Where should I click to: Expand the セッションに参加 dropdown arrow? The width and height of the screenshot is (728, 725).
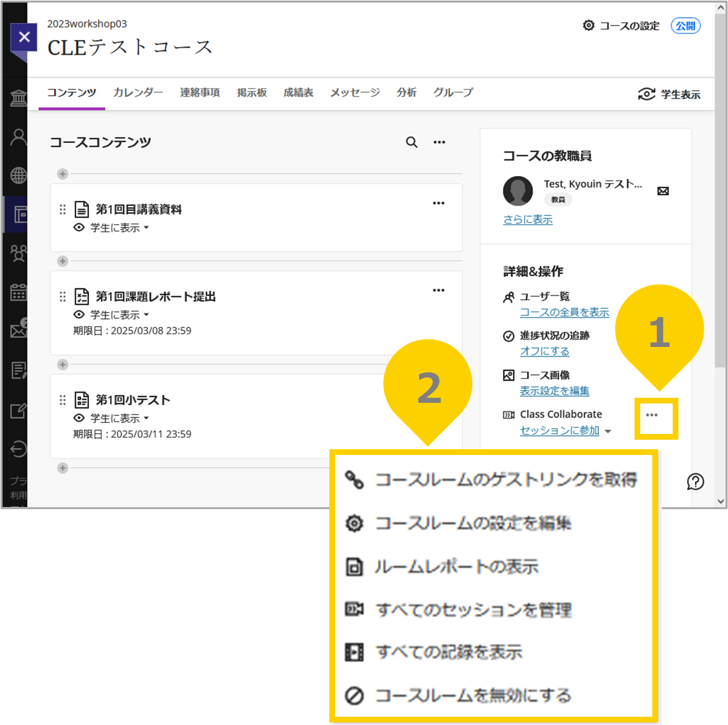[608, 431]
